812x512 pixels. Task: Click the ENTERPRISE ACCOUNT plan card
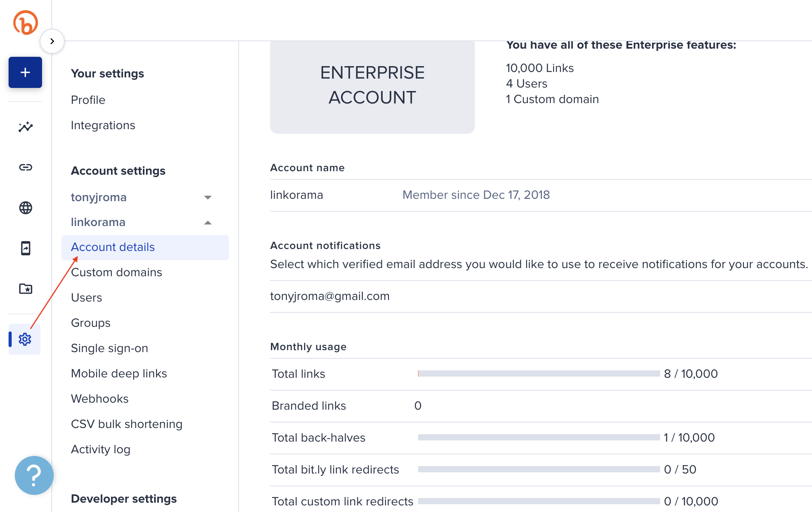pos(373,87)
